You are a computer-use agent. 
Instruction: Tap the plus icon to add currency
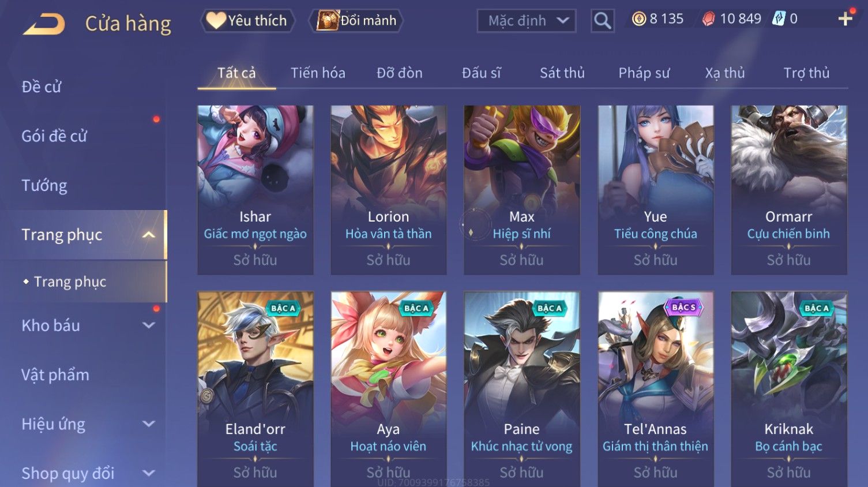click(845, 19)
